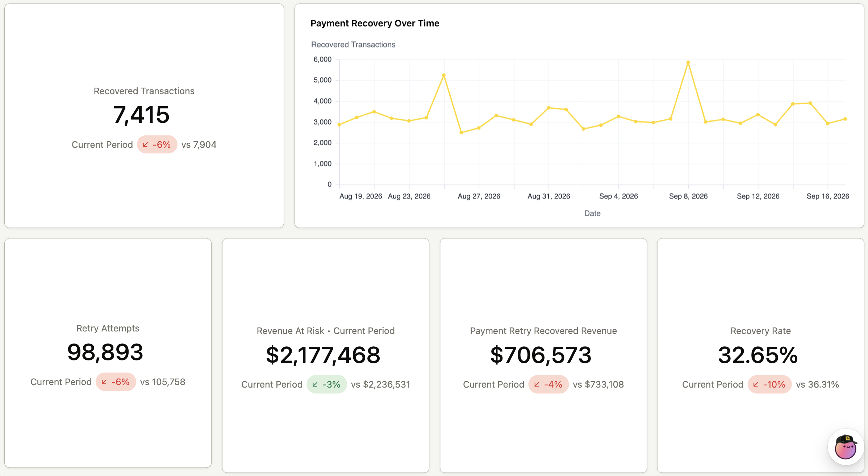Click the arrow icon in Recovery Rate badge

click(x=756, y=384)
